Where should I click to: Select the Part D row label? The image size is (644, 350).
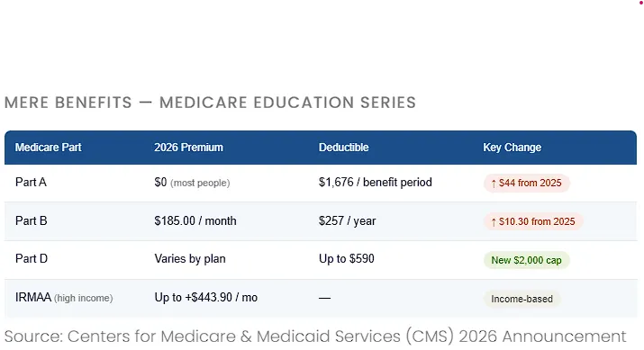(x=32, y=258)
